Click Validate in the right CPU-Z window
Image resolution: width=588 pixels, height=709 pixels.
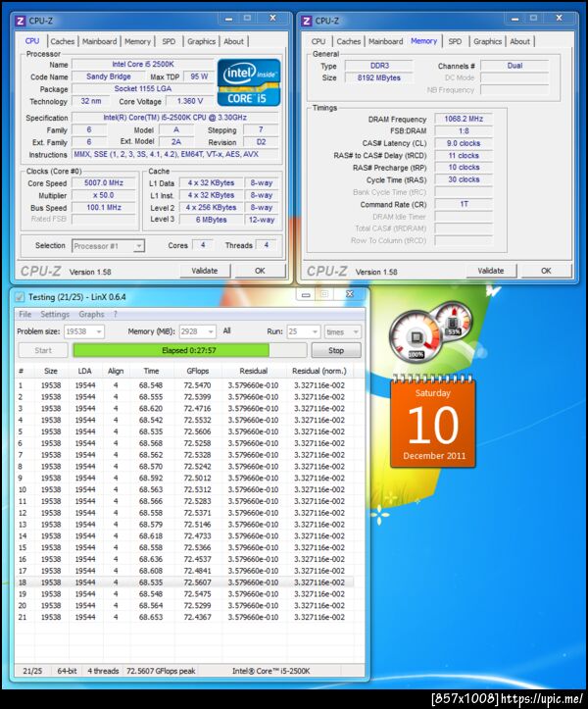(491, 271)
